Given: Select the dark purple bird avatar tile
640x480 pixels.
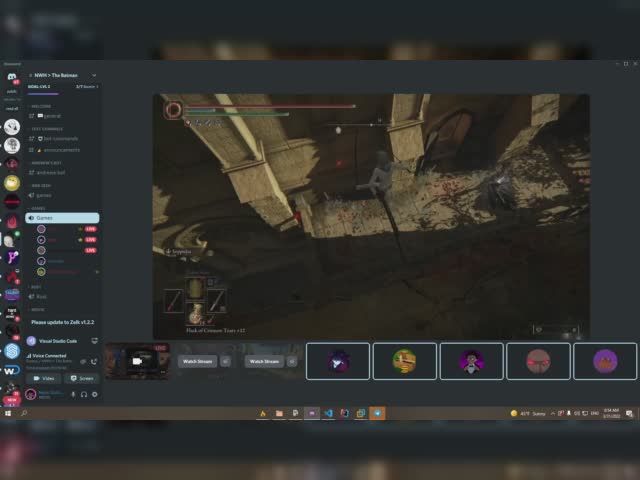Looking at the screenshot, I should [x=338, y=361].
